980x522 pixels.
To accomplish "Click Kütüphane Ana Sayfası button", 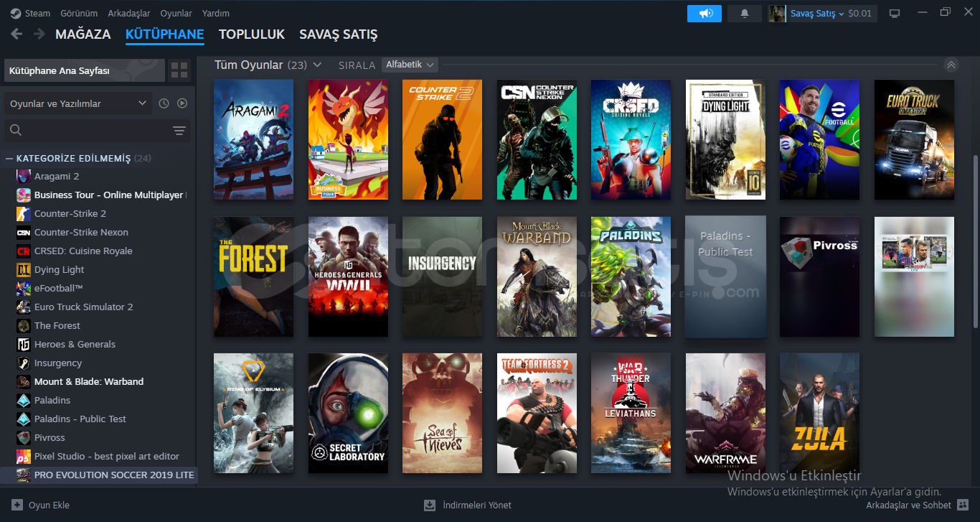I will 85,70.
